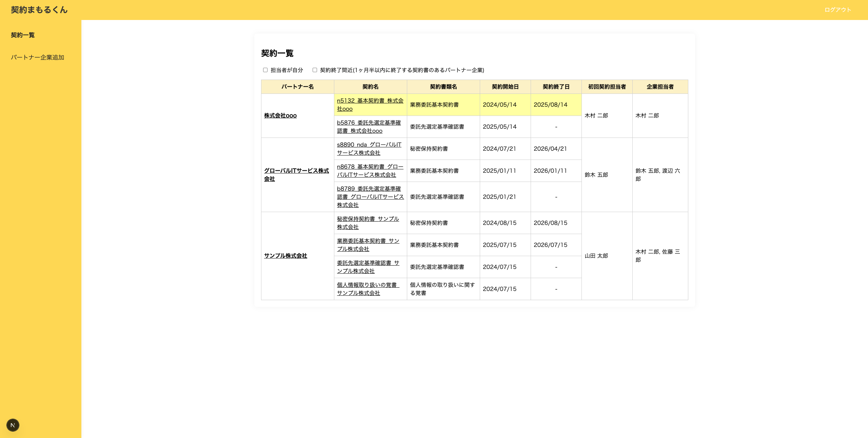The image size is (868, 438).
Task: Open contract n5132_基本契約書_株式会社ooo
Action: pyautogui.click(x=370, y=105)
